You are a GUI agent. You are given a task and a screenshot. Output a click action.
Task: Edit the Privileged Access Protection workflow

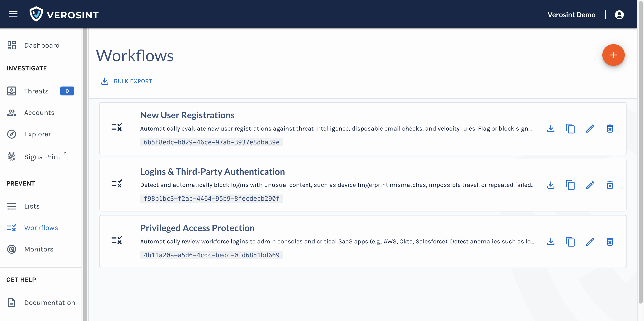click(590, 242)
